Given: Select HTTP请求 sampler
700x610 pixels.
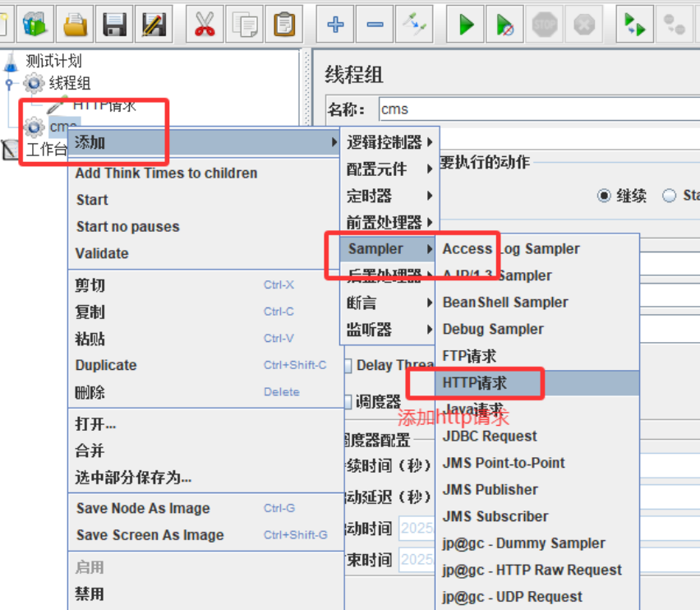Looking at the screenshot, I should tap(537, 383).
